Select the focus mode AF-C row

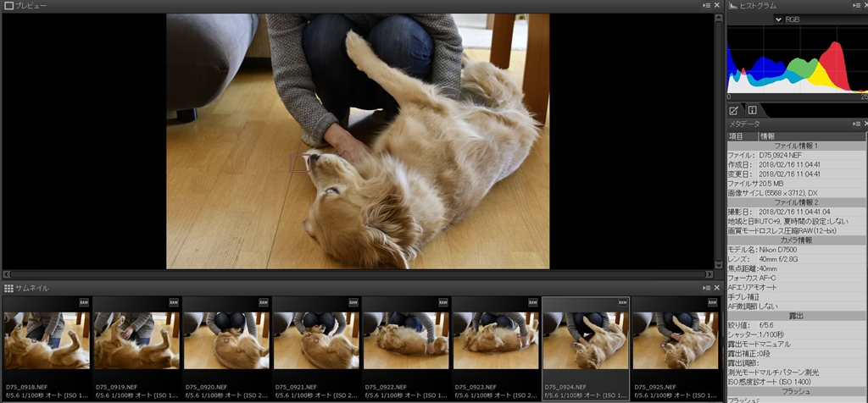click(x=796, y=278)
